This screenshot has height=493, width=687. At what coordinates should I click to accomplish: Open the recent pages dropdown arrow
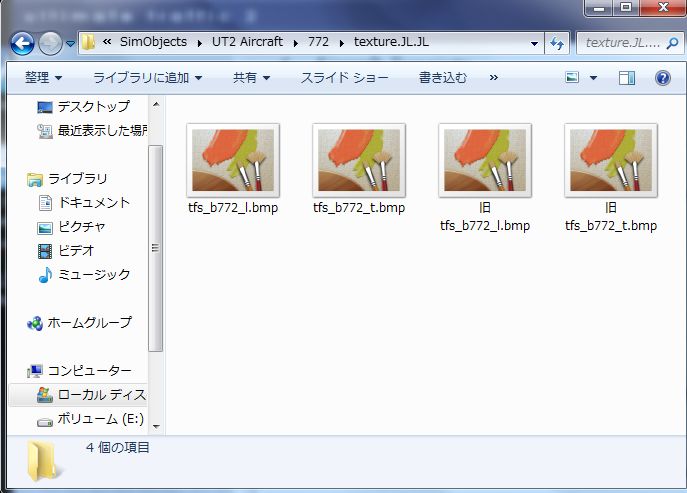click(x=70, y=43)
